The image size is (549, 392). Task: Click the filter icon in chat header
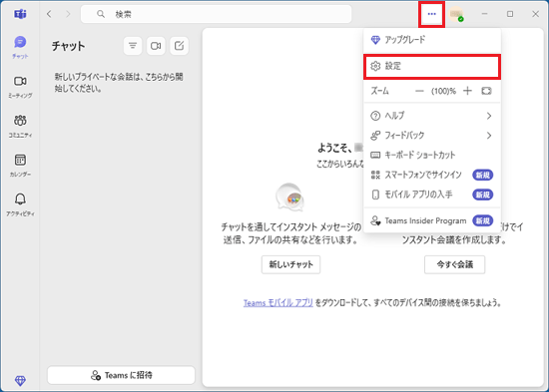point(133,46)
